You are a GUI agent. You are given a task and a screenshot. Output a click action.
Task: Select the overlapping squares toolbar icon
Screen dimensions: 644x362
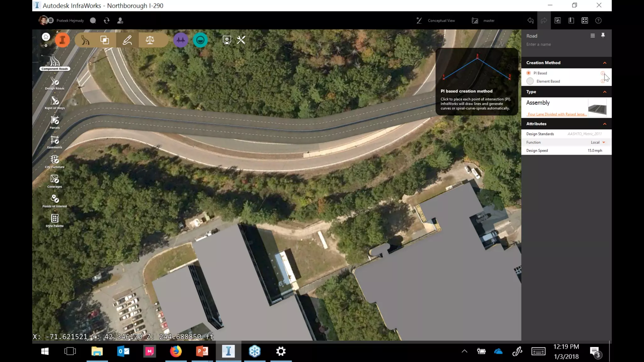[105, 40]
